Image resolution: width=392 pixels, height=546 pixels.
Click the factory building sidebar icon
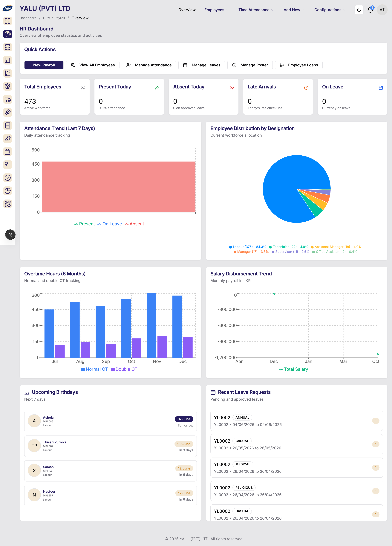point(7,73)
